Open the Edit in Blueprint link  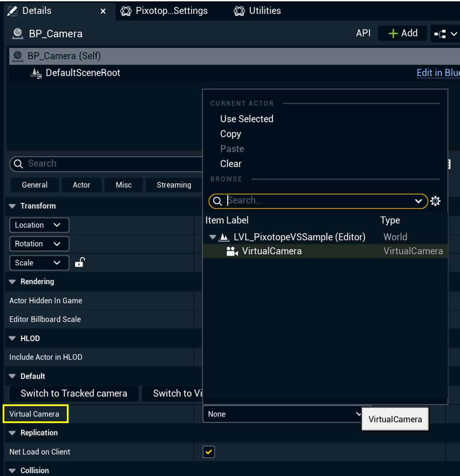tap(438, 73)
